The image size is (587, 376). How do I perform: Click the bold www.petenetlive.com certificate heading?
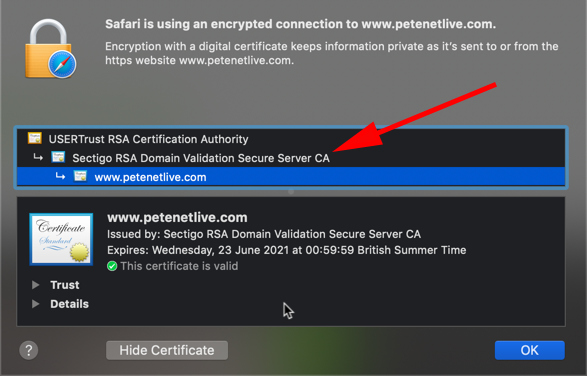[177, 217]
